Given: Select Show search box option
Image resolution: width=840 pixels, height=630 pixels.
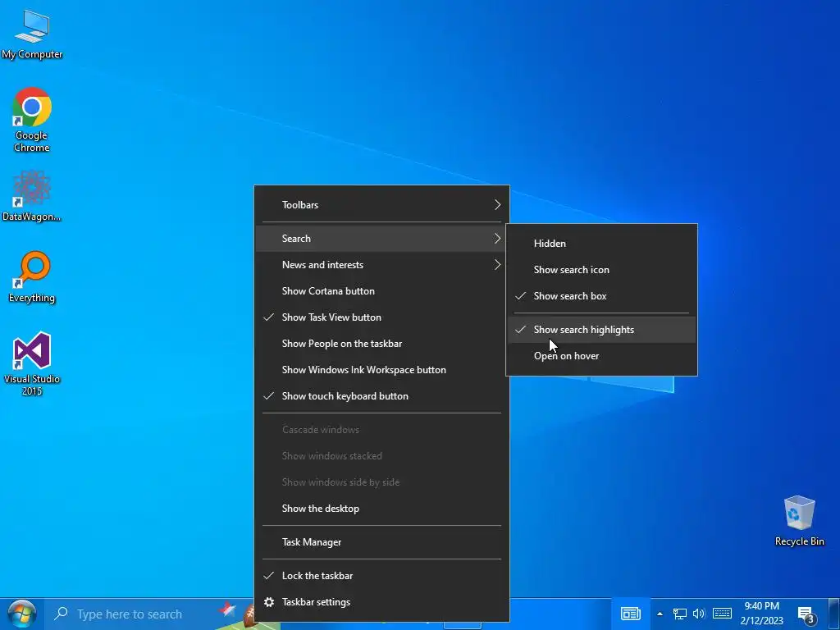Looking at the screenshot, I should pyautogui.click(x=601, y=295).
